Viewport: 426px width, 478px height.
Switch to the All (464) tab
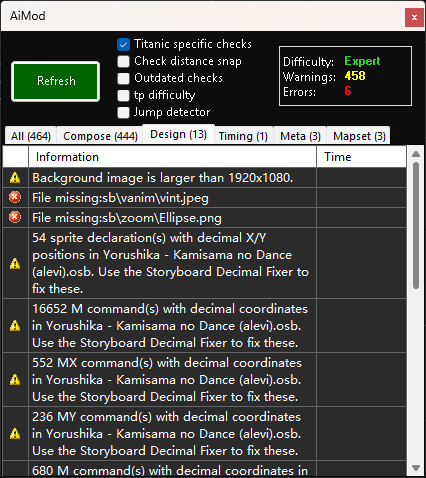click(x=31, y=136)
